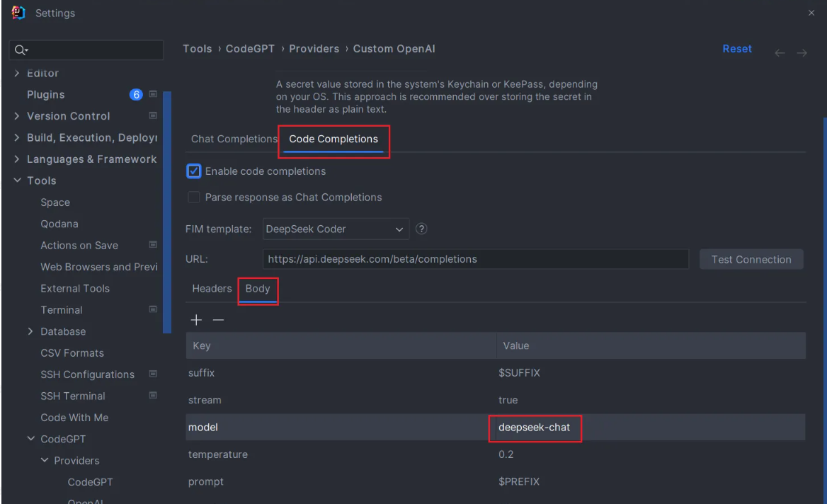Click the project-level marker beside Plugins
Viewport: 827px width, 504px height.
click(153, 94)
